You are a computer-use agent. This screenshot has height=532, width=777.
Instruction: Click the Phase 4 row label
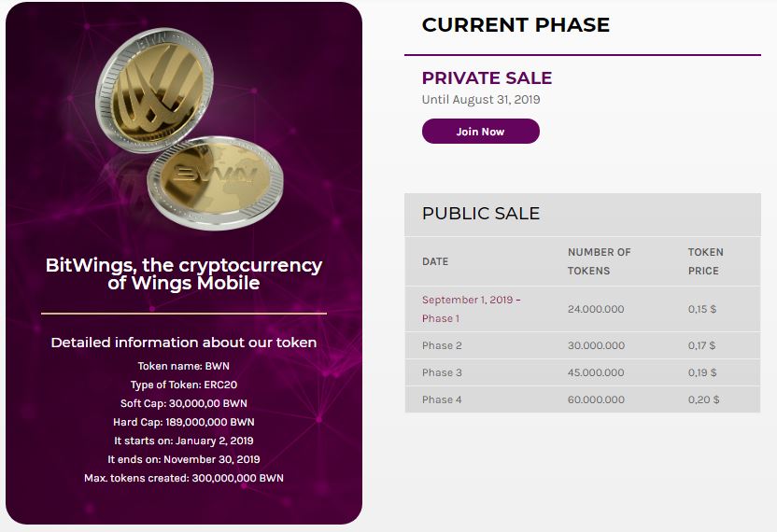click(x=442, y=399)
